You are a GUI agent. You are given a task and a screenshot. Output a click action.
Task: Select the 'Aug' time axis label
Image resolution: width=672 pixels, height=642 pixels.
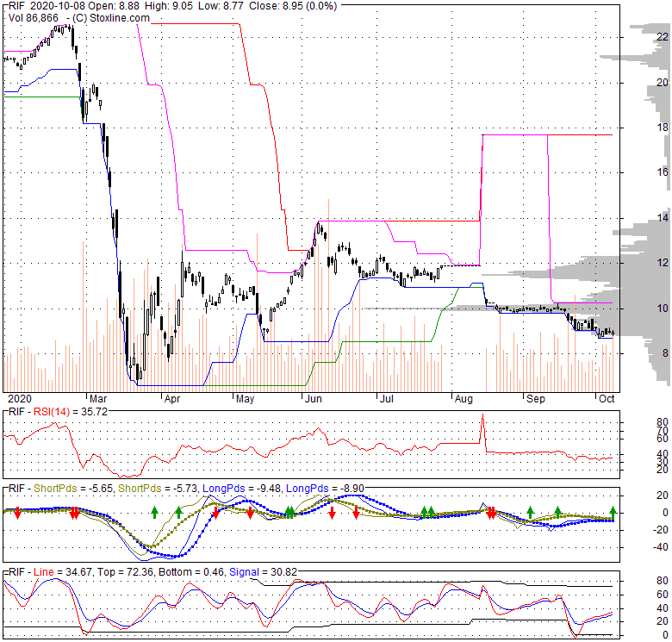[464, 399]
